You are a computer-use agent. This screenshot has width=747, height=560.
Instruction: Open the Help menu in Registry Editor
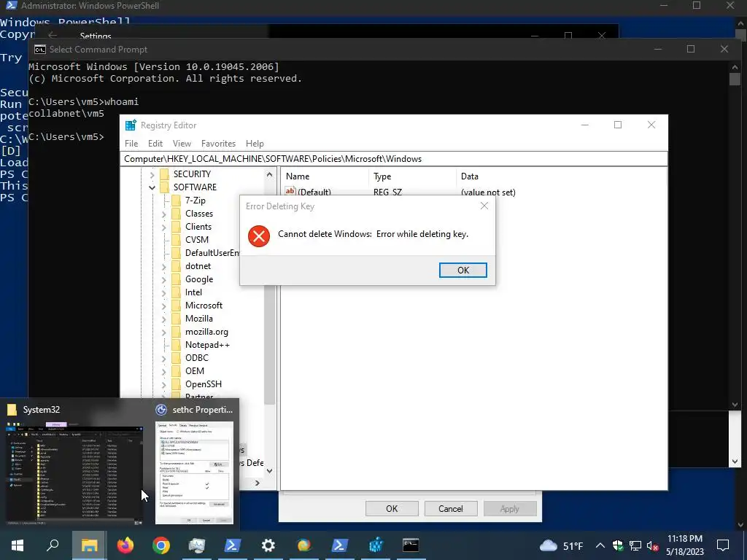click(255, 144)
